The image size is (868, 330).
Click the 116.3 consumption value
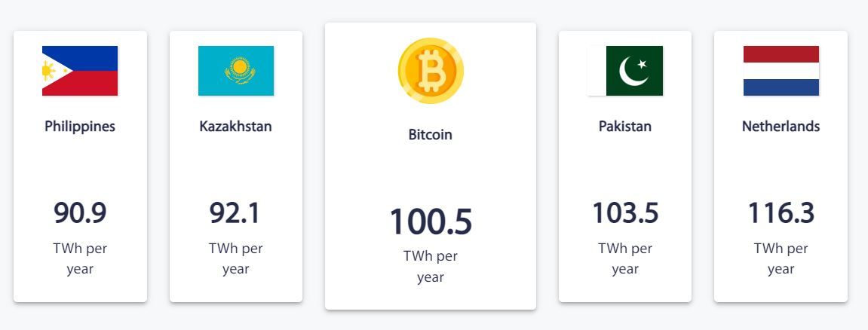(x=781, y=212)
